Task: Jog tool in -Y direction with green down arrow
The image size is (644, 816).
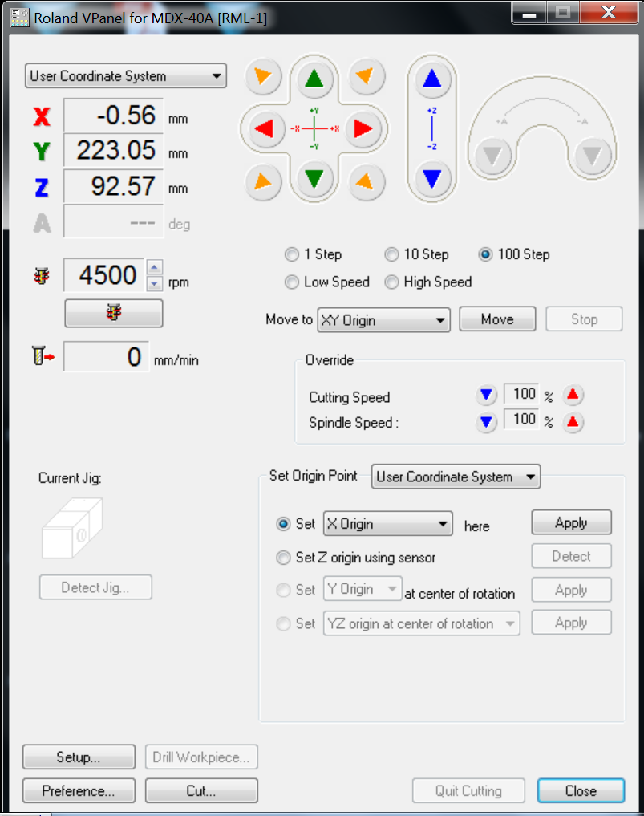Action: [314, 178]
